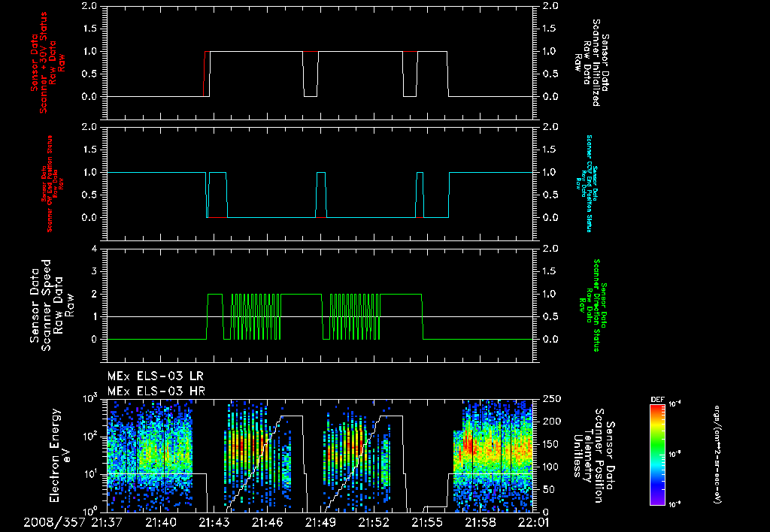Click the rainbow DEF color scale bar
Image resolution: width=770 pixels, height=532 pixels.
click(x=657, y=455)
